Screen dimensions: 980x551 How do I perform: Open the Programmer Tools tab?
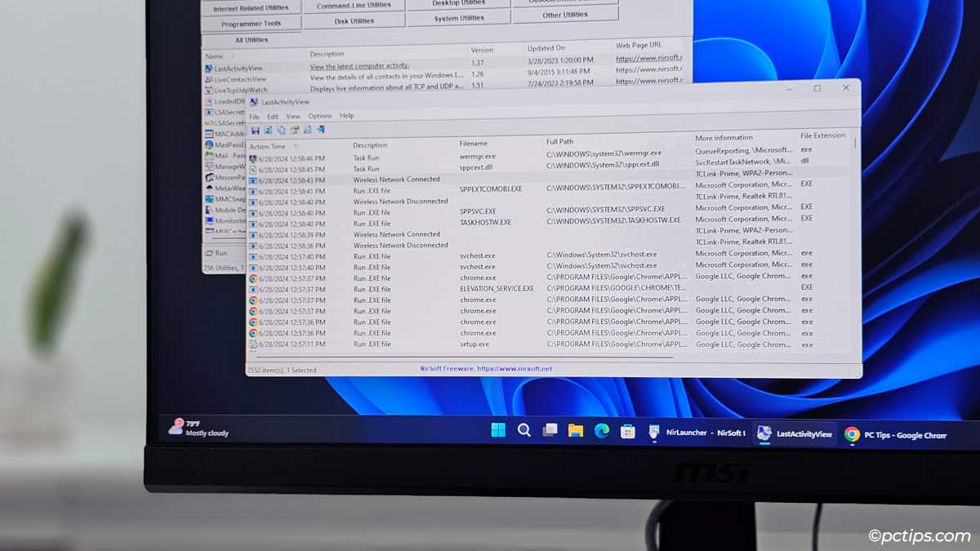click(x=251, y=23)
